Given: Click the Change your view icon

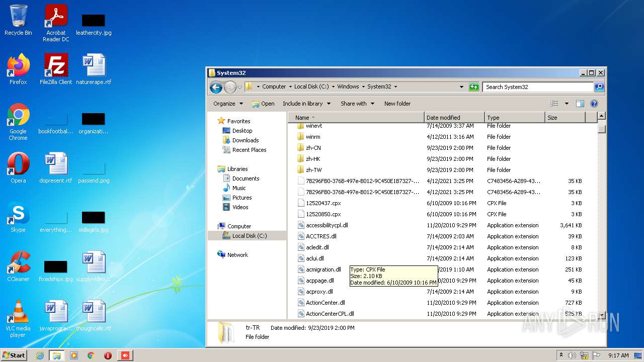Looking at the screenshot, I should point(554,104).
